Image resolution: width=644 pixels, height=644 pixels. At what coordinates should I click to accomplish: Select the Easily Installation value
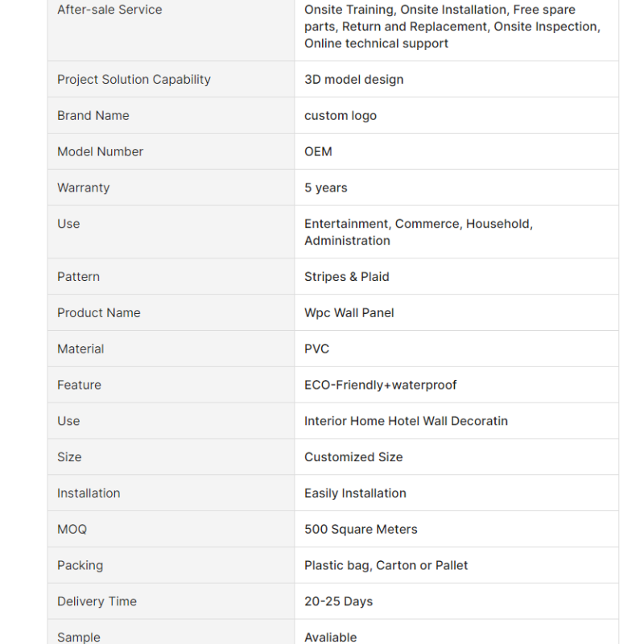(x=355, y=493)
